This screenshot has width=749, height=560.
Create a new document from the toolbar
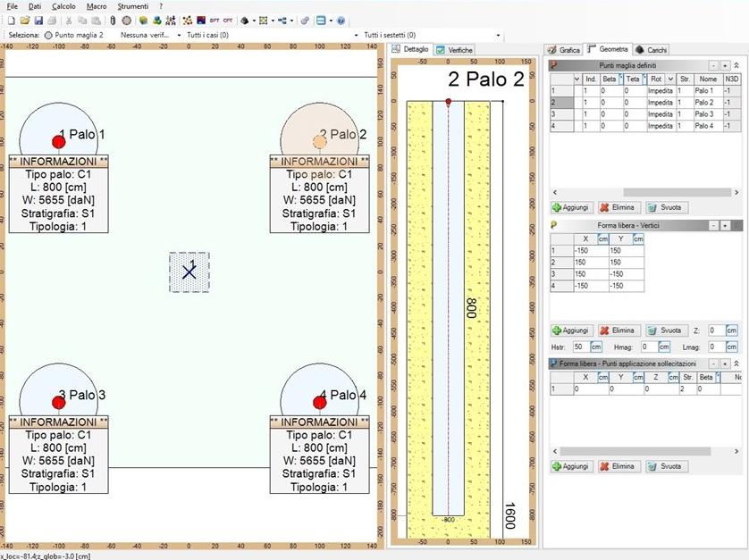tap(12, 19)
